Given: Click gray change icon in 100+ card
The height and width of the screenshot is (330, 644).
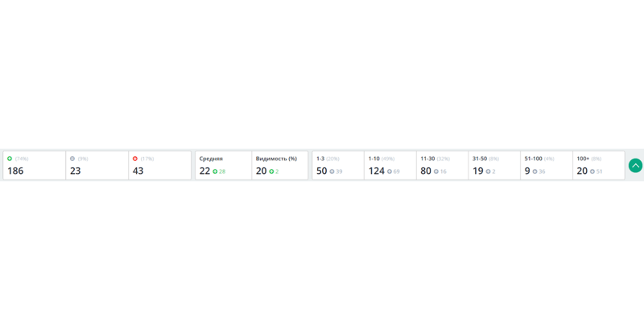Looking at the screenshot, I should coord(592,171).
